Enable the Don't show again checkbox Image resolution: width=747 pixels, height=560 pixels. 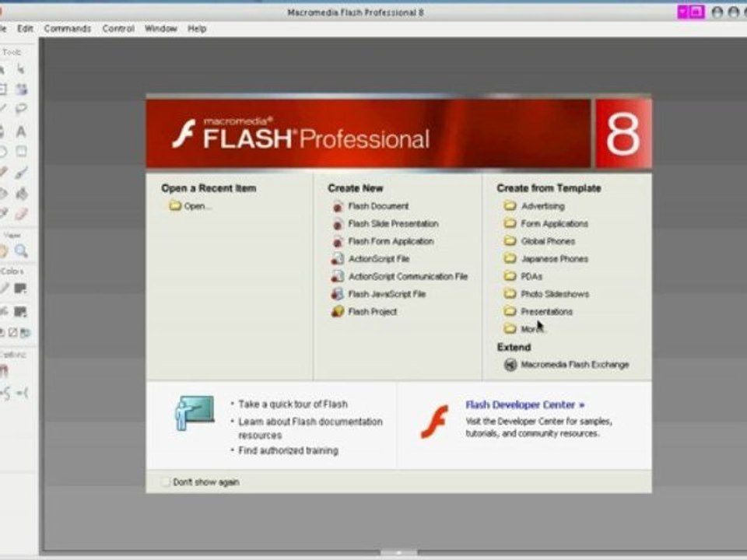[x=165, y=482]
